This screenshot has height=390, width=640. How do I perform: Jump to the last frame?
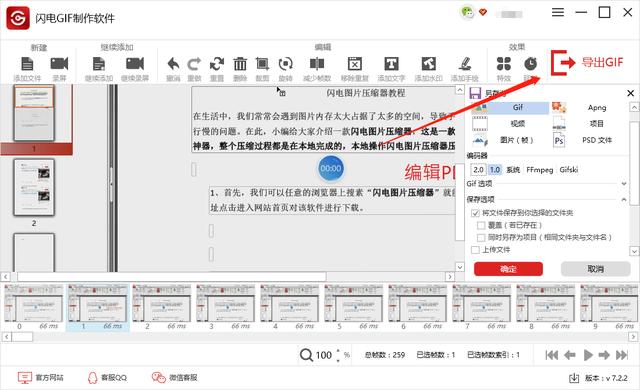tap(622, 355)
